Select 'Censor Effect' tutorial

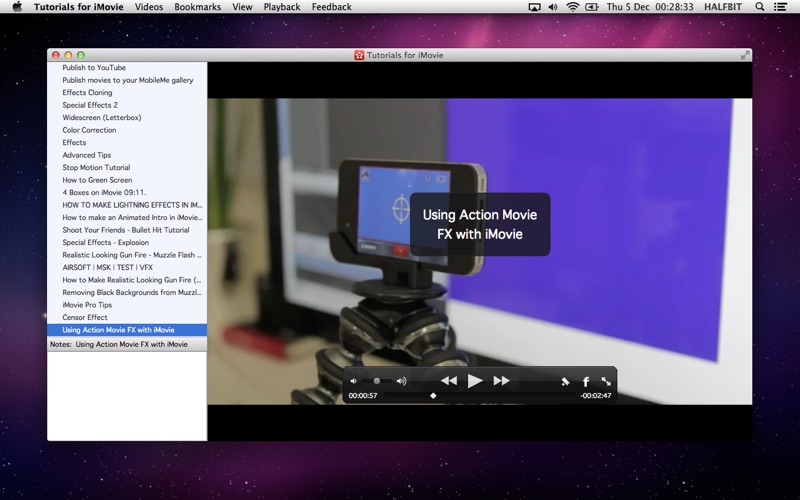[x=127, y=317]
